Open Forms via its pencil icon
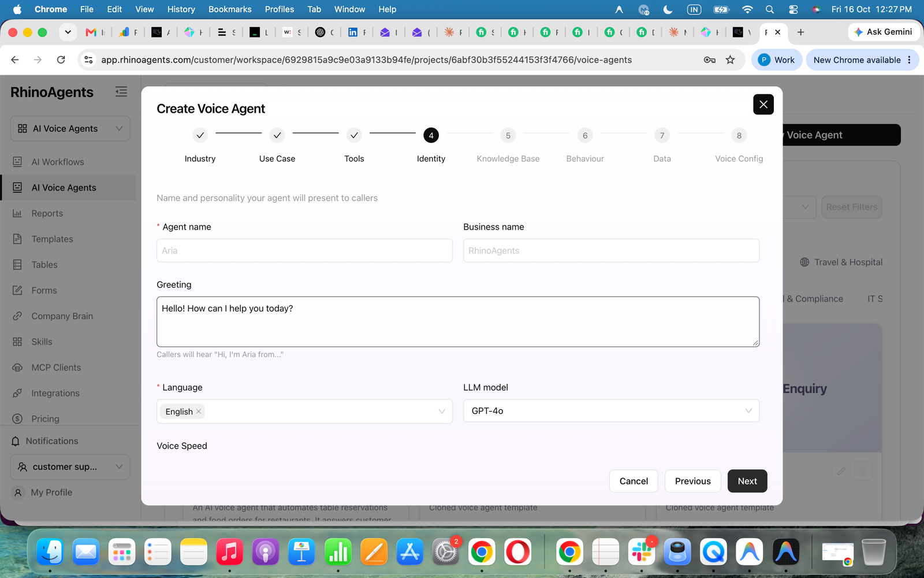This screenshot has width=924, height=578. coord(17,290)
